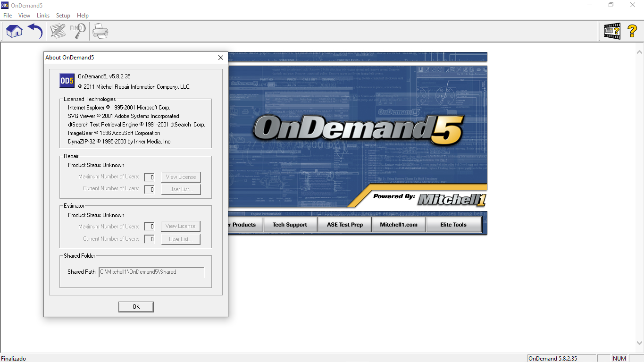Click View License under Estimator

click(x=181, y=226)
